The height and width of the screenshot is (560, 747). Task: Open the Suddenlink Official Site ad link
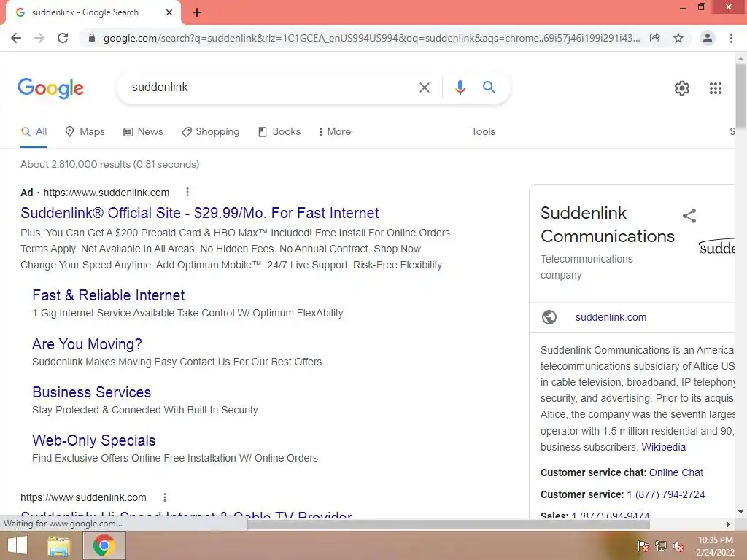coord(200,213)
